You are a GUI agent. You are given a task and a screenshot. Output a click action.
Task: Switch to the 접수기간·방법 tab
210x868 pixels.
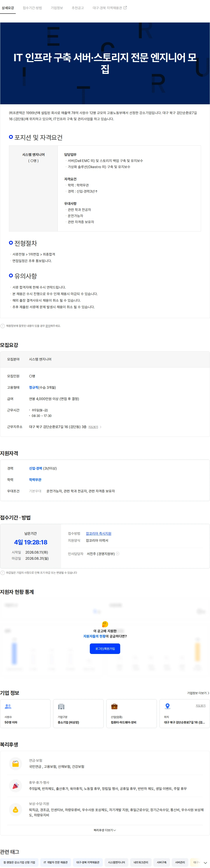click(32, 8)
